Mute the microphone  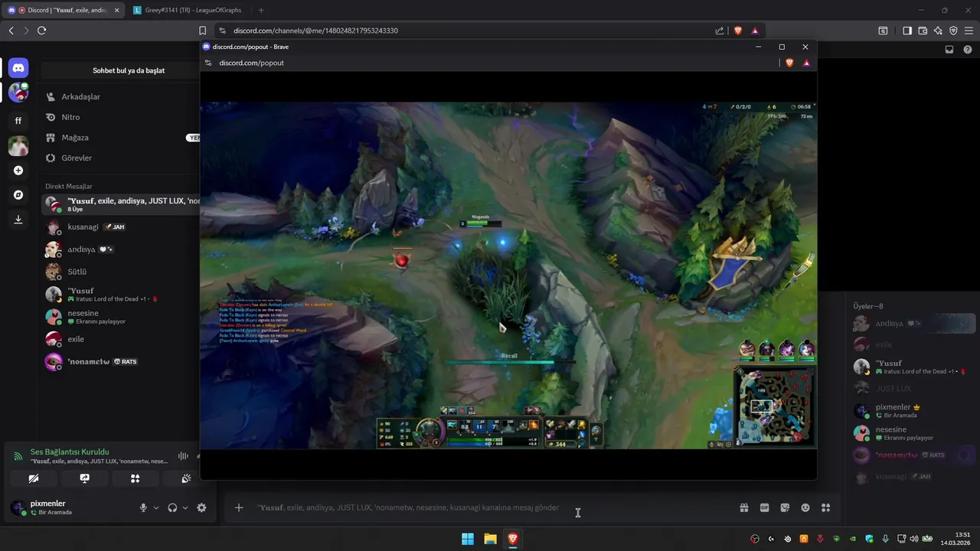143,507
